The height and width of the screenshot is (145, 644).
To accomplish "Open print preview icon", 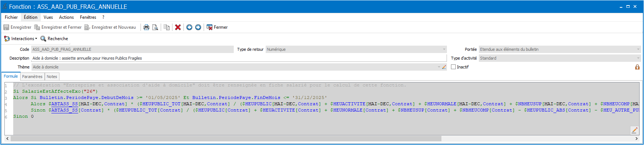I will tap(155, 27).
